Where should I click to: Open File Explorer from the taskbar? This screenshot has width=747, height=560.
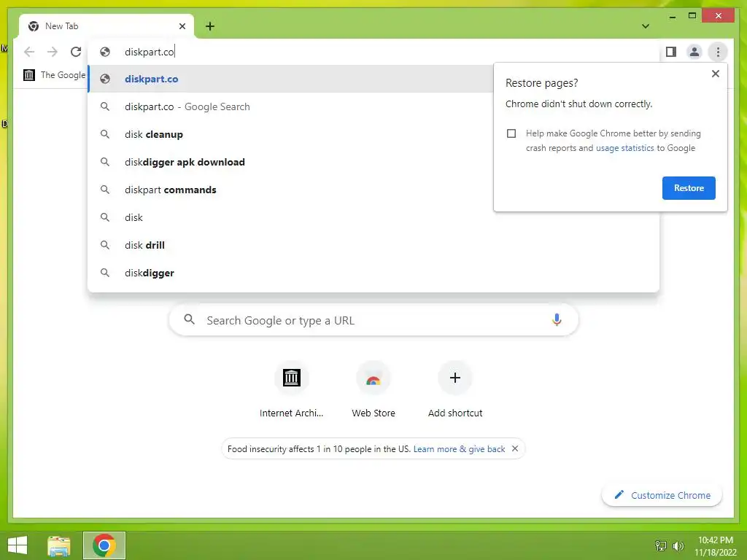click(x=59, y=545)
